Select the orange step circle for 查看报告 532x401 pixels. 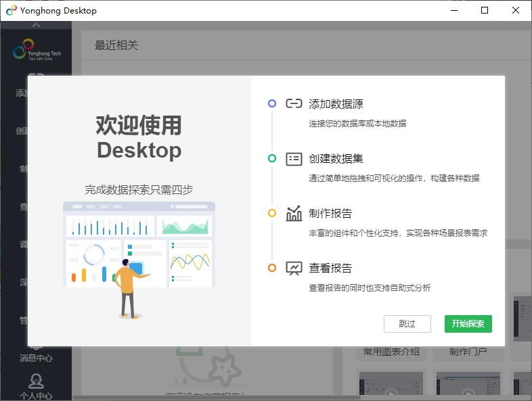272,268
